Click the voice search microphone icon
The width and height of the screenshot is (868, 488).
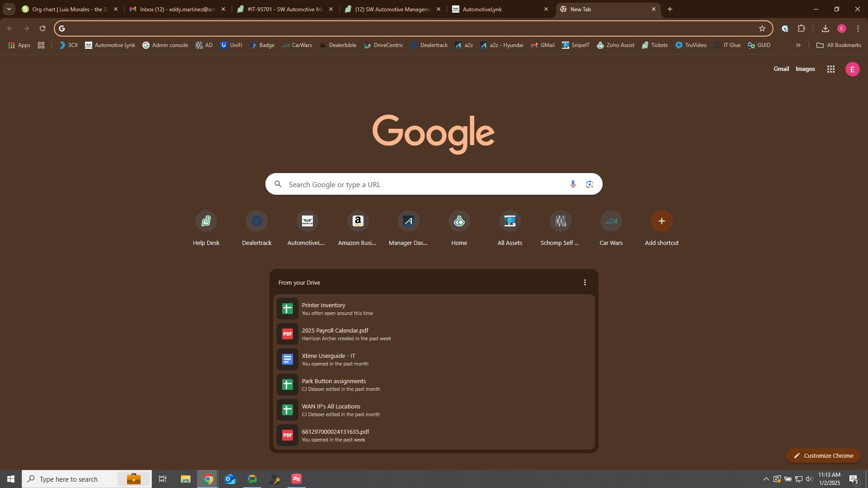click(572, 184)
